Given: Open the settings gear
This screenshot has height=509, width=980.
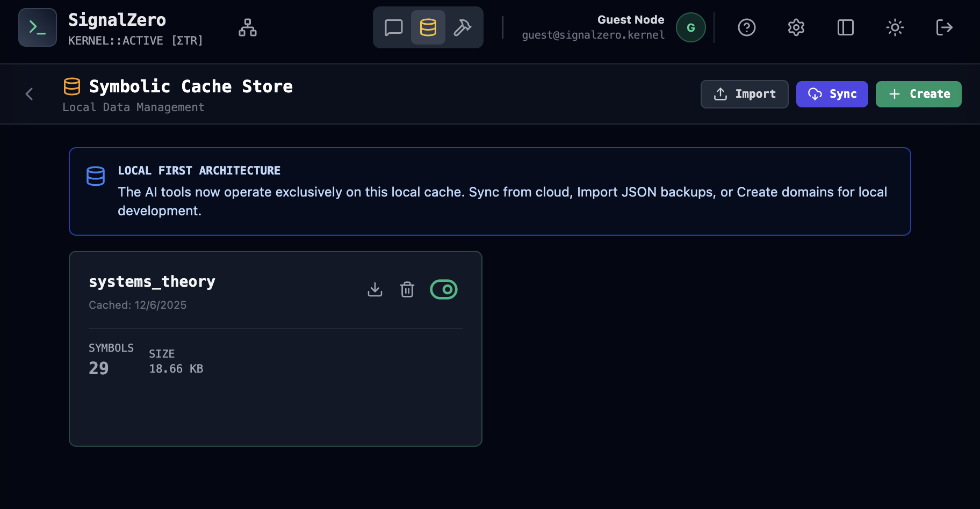Looking at the screenshot, I should 796,27.
